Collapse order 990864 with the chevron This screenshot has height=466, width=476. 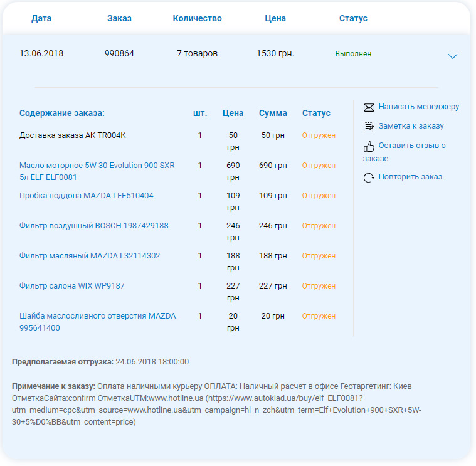click(x=453, y=56)
